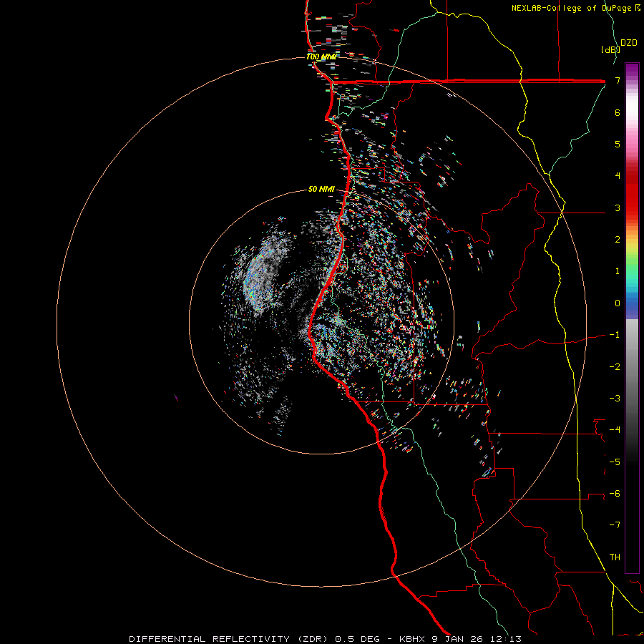Click the 6 value on color scale
Screen dimensions: 644x644
618,112
